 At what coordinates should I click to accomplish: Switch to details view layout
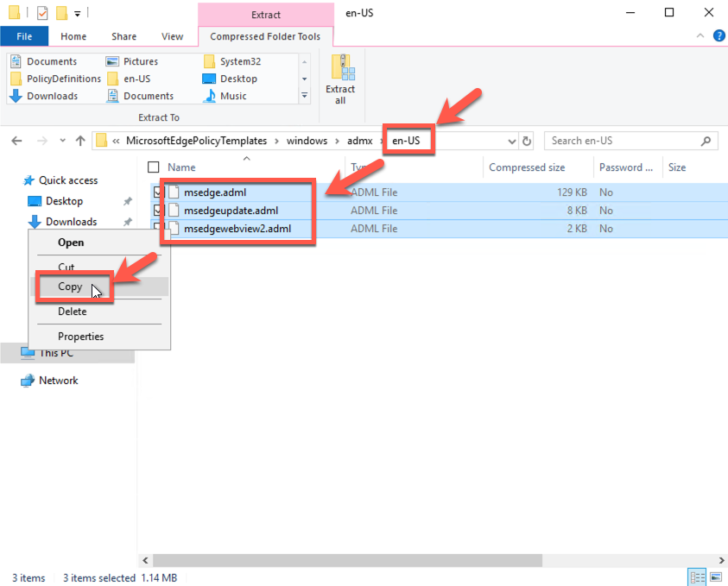coord(696,577)
